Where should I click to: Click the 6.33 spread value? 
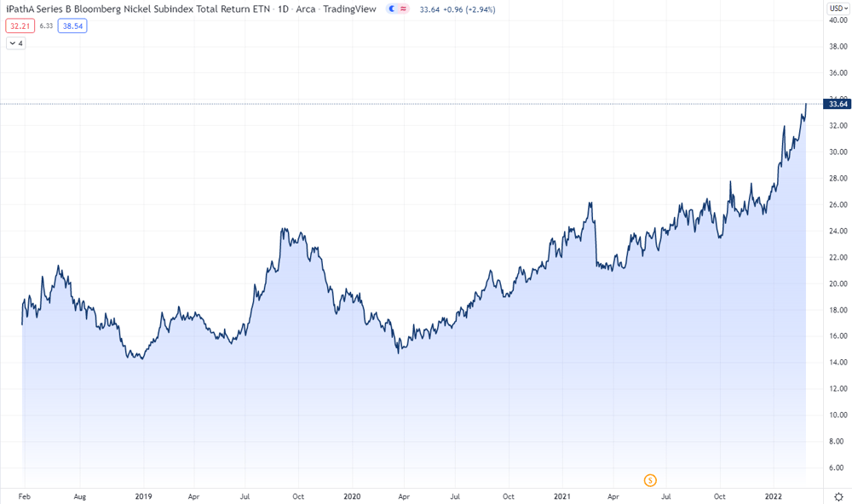click(46, 26)
